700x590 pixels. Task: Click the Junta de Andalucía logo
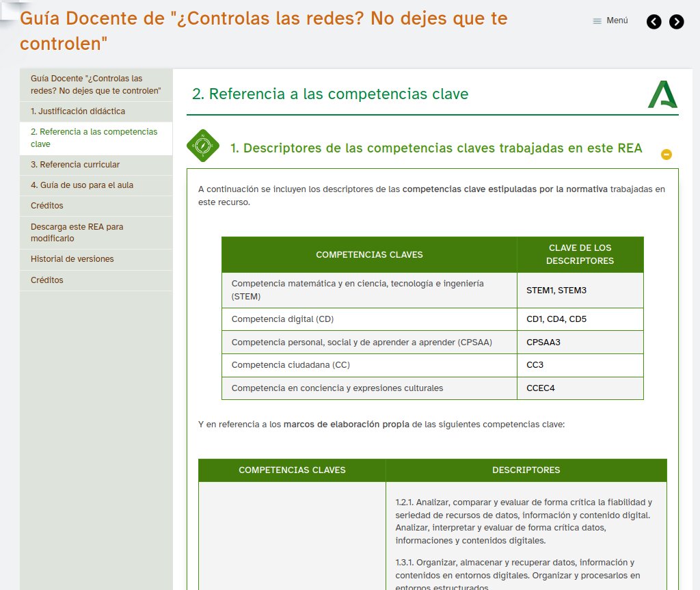click(662, 94)
